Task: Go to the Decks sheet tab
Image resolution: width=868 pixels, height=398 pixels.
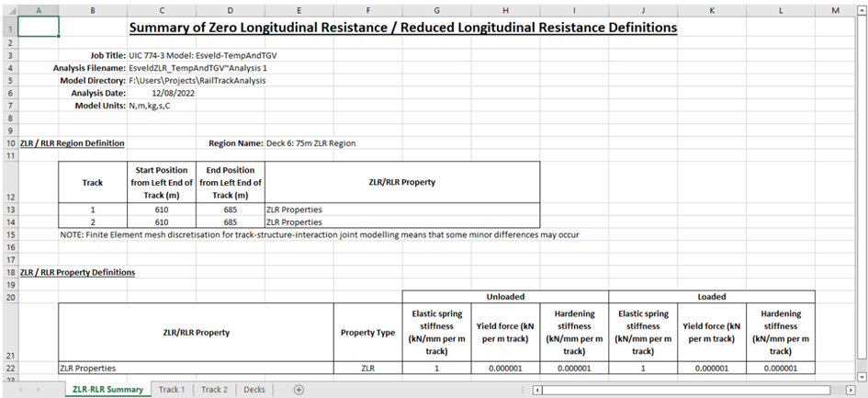Action: click(x=254, y=390)
